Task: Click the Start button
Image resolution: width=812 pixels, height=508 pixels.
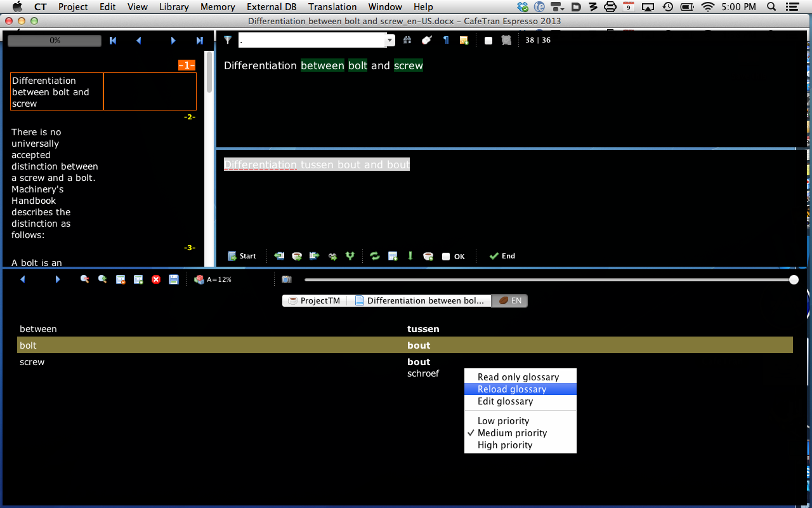Action: (242, 256)
